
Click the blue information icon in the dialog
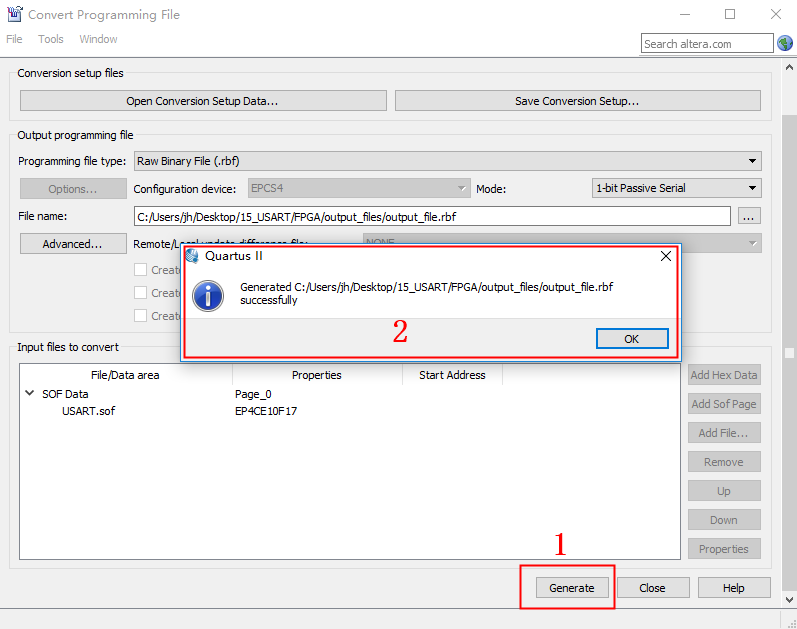click(208, 295)
